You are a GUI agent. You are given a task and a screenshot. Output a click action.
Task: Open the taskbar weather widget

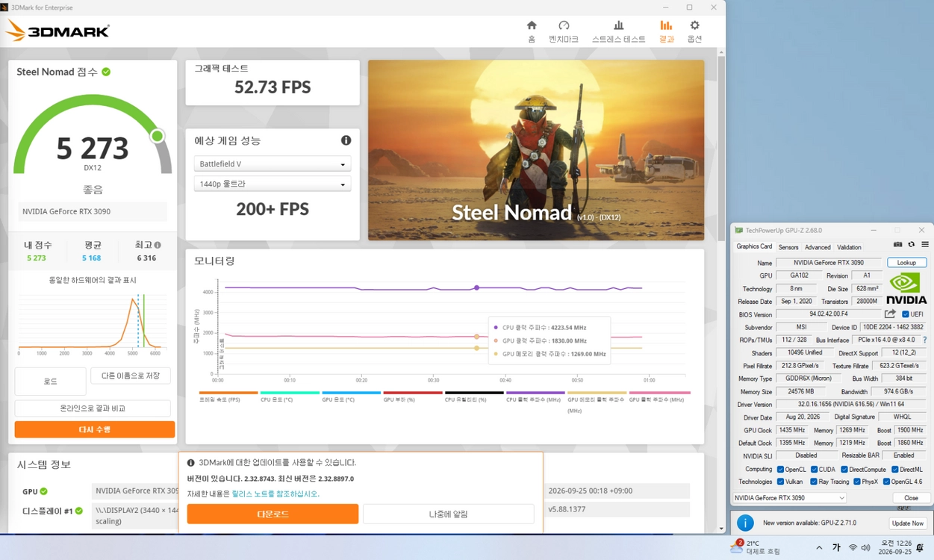point(756,547)
